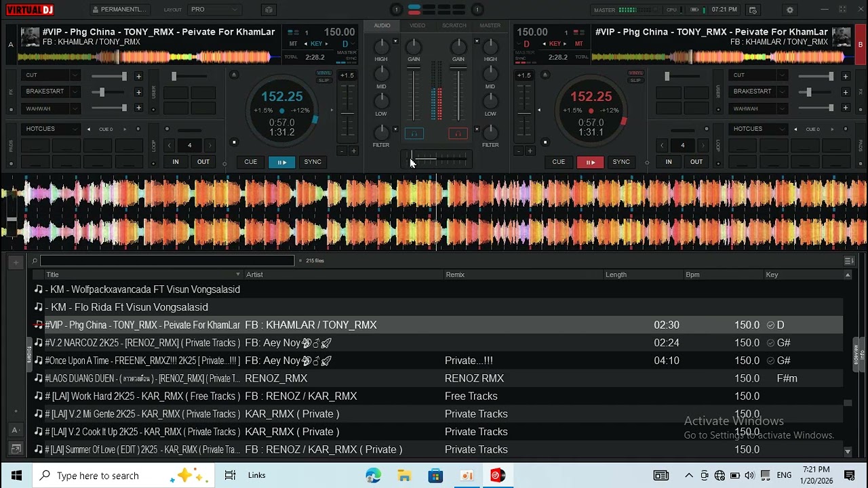Toggle master tempo MT on right deck
The image size is (868, 488).
578,43
